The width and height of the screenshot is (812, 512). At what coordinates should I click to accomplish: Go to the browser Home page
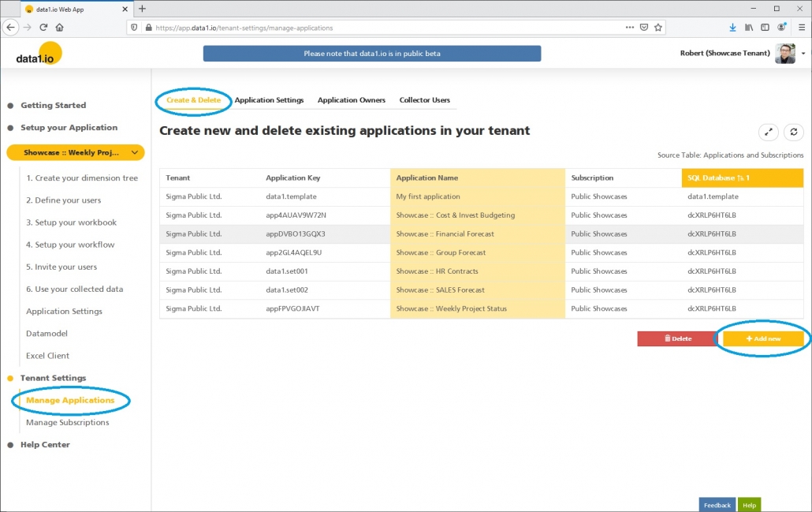click(x=60, y=28)
